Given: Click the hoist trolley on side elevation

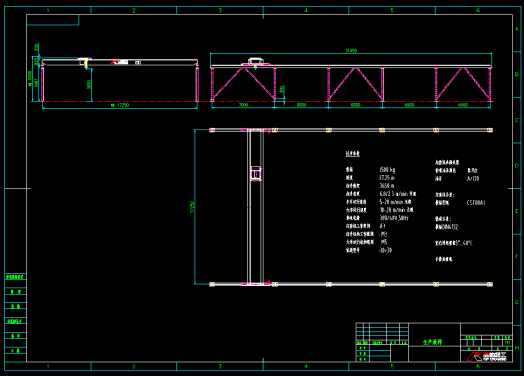Looking at the screenshot, I should 256,61.
